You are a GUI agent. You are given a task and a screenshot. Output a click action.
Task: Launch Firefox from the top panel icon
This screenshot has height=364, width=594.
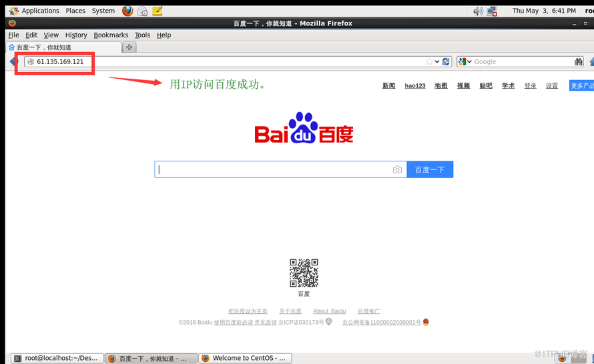pyautogui.click(x=127, y=11)
